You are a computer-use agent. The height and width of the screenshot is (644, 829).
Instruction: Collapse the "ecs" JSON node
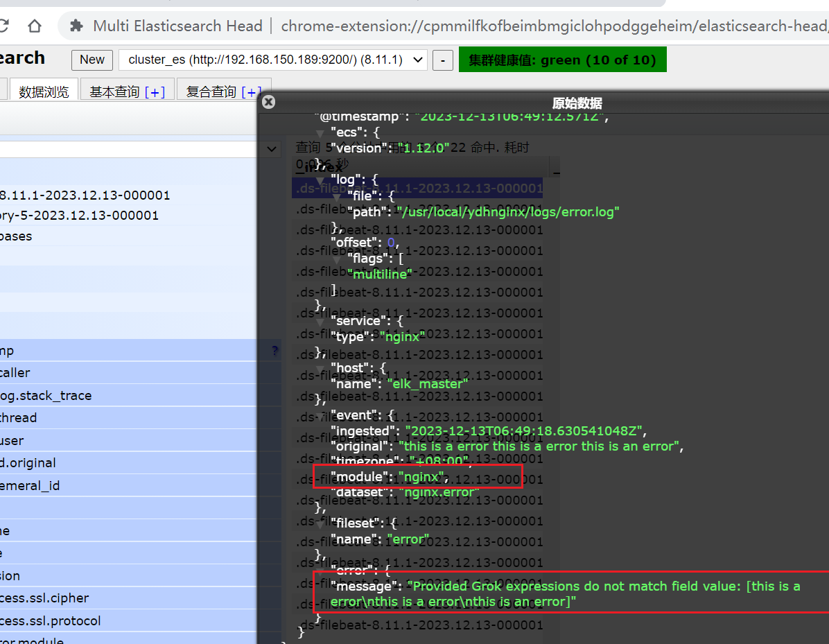(x=320, y=132)
